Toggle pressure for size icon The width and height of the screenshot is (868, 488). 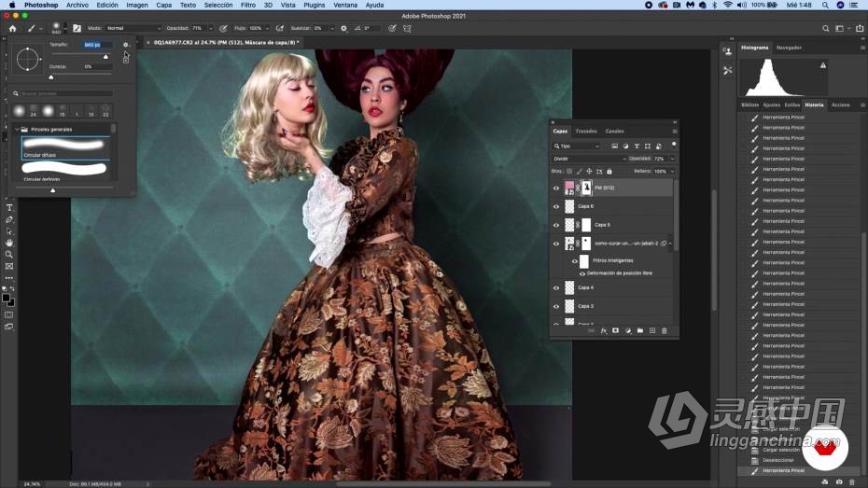point(392,28)
